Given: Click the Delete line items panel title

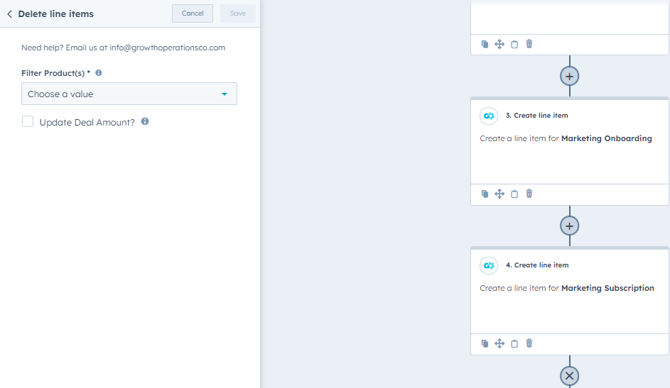Looking at the screenshot, I should (x=56, y=14).
